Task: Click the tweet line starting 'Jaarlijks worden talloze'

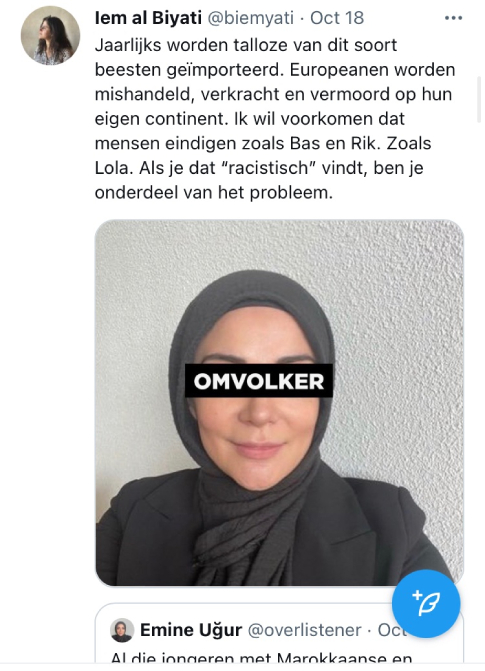Action: coord(246,45)
